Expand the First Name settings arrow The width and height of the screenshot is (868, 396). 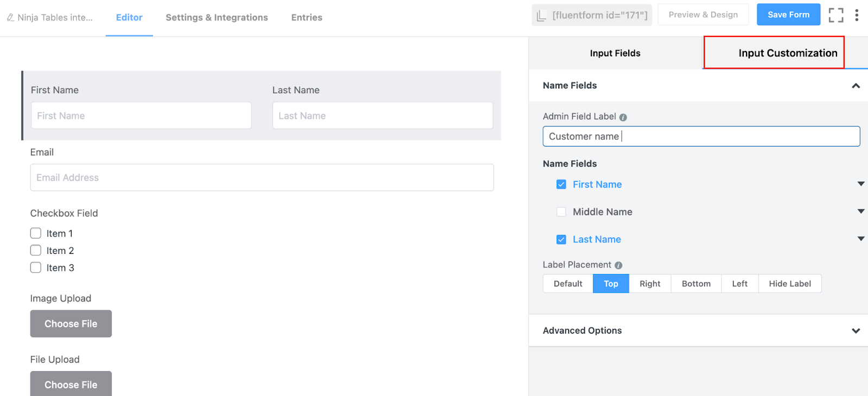(x=860, y=184)
